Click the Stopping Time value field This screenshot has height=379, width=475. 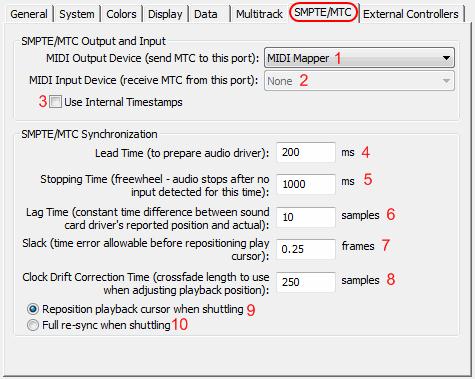point(306,184)
